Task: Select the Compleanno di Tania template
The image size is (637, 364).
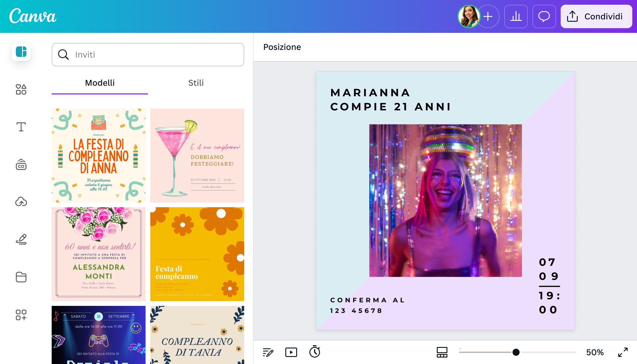Action: 197,335
